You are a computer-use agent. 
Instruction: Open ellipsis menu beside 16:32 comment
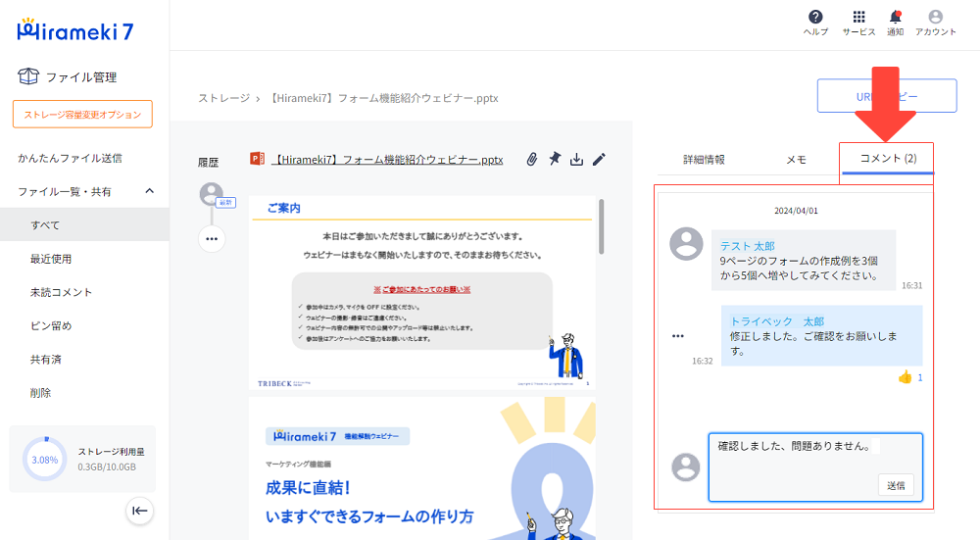coord(678,335)
